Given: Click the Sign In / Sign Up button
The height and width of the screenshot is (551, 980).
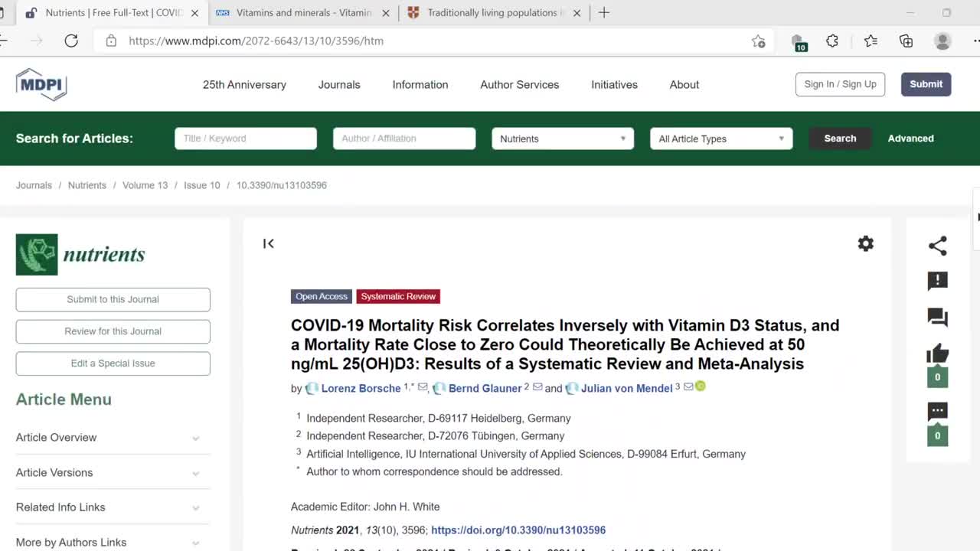Looking at the screenshot, I should (840, 84).
